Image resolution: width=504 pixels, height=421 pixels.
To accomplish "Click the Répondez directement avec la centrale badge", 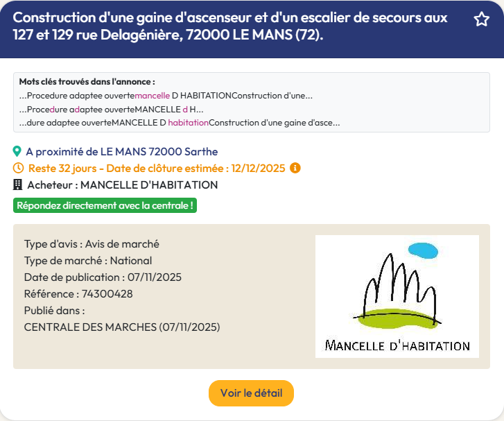I will coord(105,205).
